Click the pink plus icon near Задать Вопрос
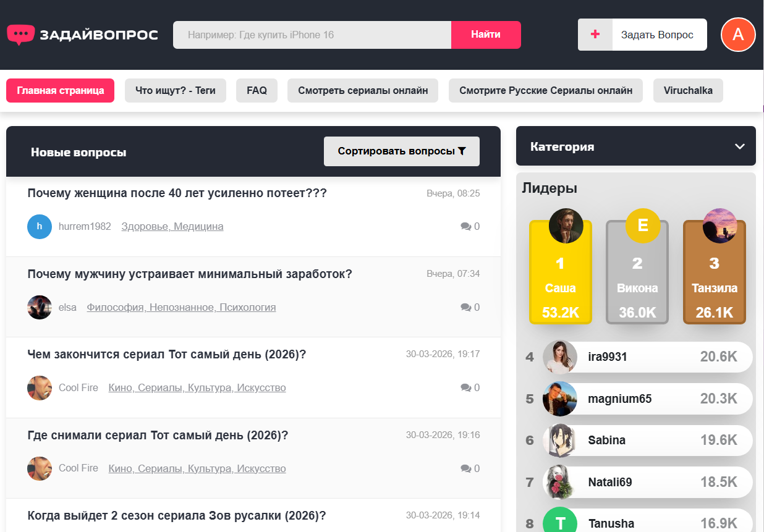 tap(595, 35)
